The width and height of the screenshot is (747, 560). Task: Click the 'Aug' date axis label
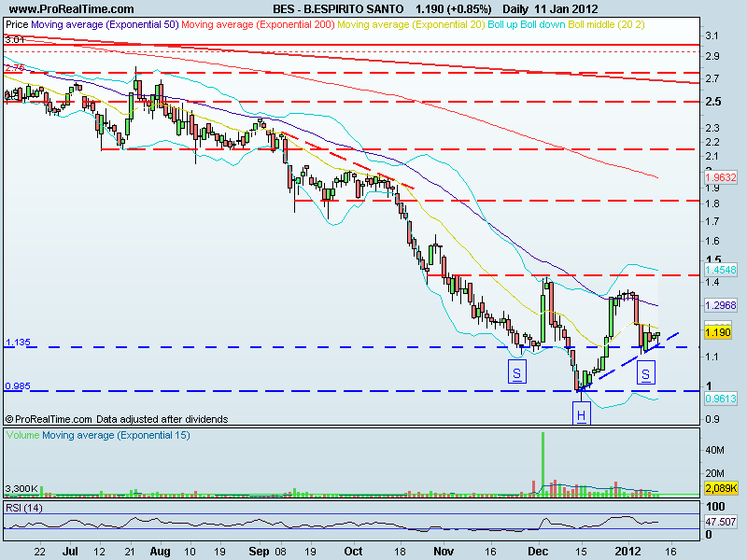[x=160, y=552]
